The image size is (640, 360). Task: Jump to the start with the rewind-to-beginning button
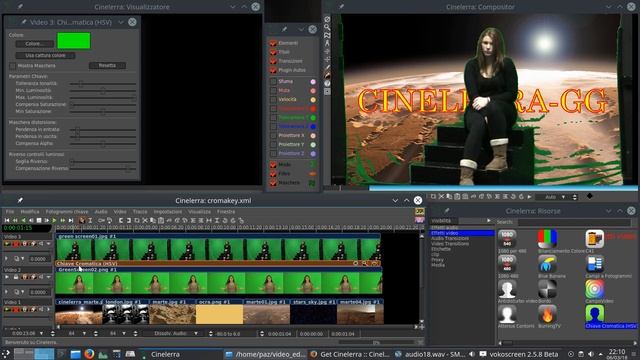click(7, 220)
